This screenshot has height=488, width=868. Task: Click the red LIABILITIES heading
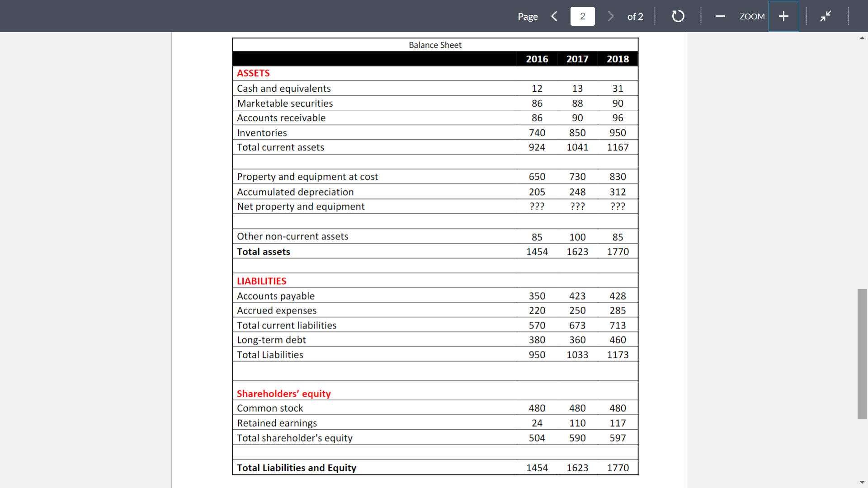[261, 281]
